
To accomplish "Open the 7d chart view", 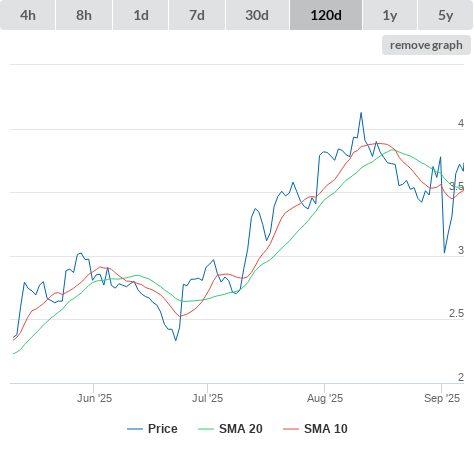I will (x=197, y=15).
